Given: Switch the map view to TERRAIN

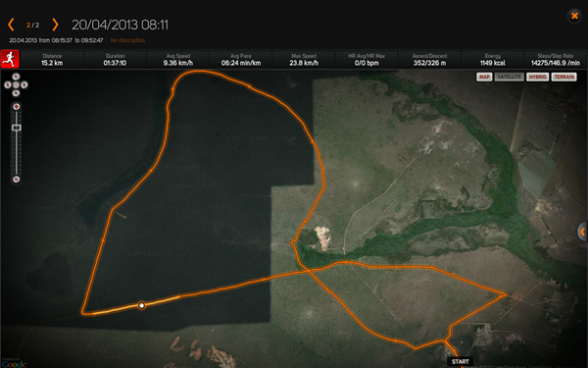Looking at the screenshot, I should 564,77.
